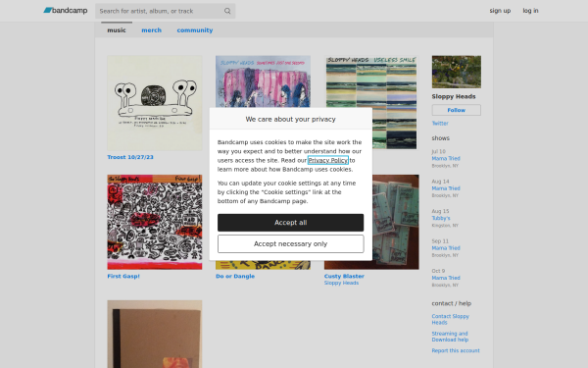Focus the artist, album, or track search field
This screenshot has width=588, height=368.
[x=165, y=11]
